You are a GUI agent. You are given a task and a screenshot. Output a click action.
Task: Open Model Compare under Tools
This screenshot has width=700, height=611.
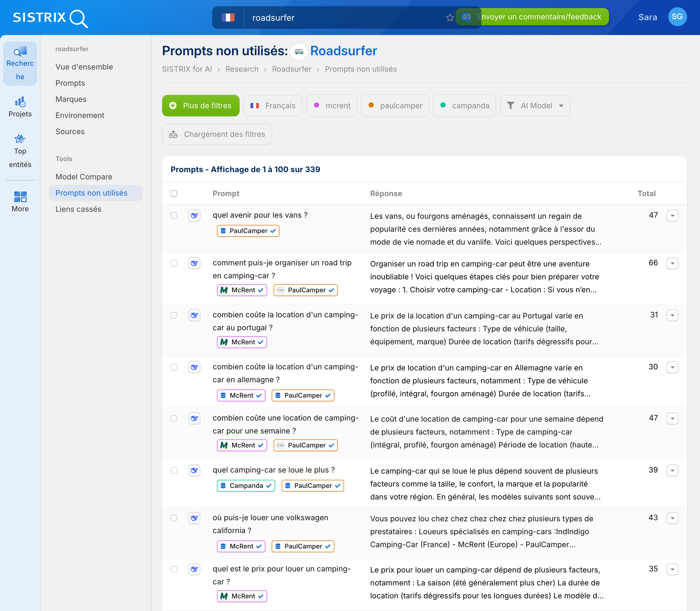83,177
